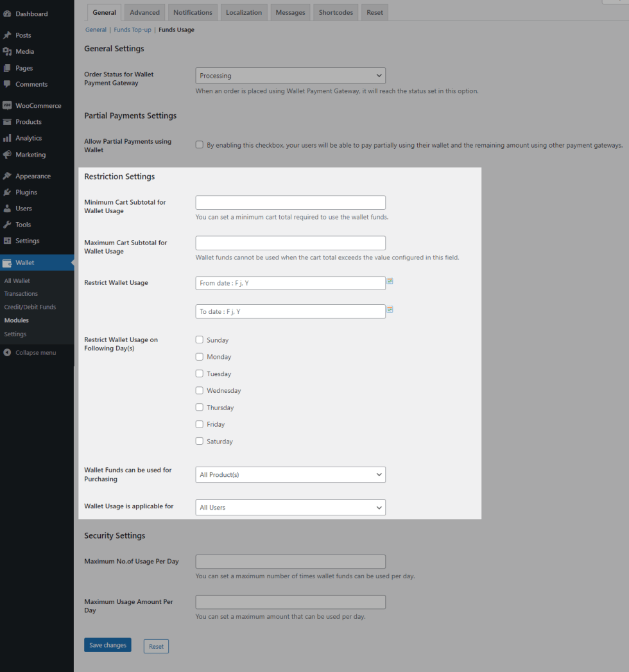Click the Collapse menu arrow icon
Image resolution: width=629 pixels, height=672 pixels.
pos(7,352)
